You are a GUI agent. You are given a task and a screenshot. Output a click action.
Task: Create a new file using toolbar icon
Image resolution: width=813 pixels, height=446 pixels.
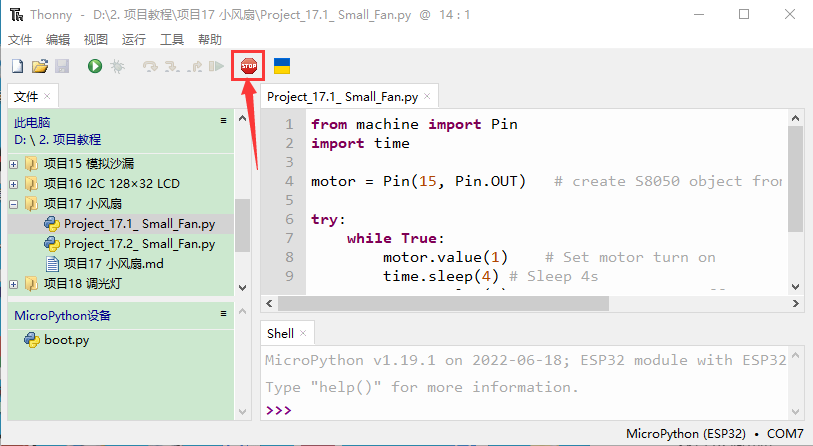point(17,66)
